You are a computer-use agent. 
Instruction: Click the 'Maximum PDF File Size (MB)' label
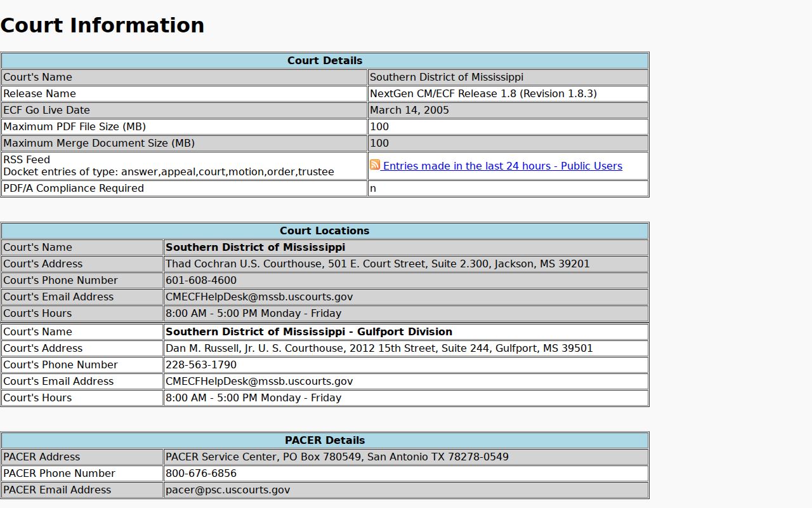(74, 126)
